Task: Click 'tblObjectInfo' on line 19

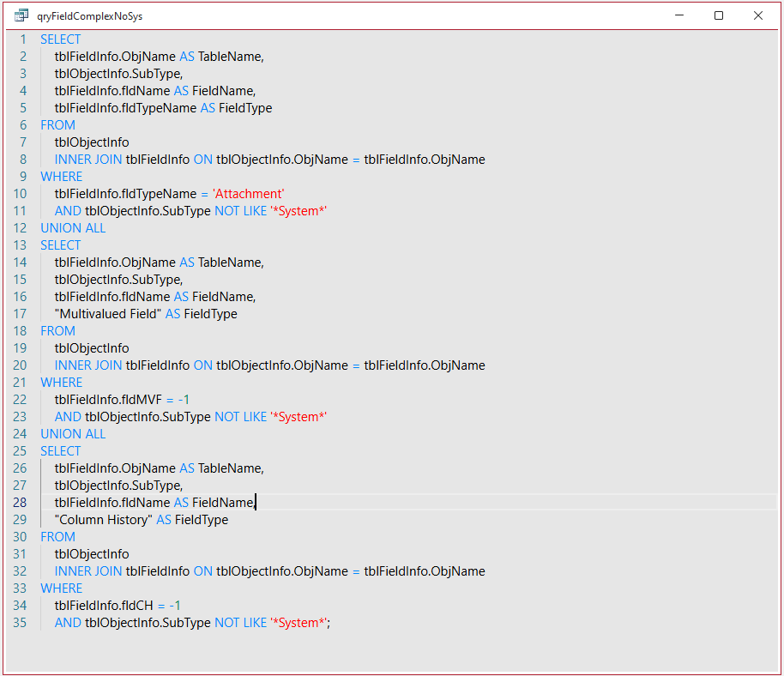Action: (x=92, y=348)
